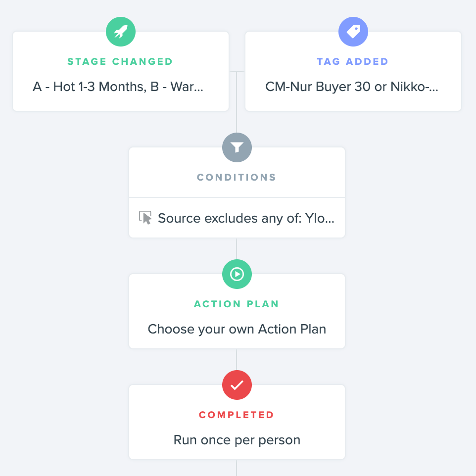Select the TAG ADDED heading

[x=353, y=62]
